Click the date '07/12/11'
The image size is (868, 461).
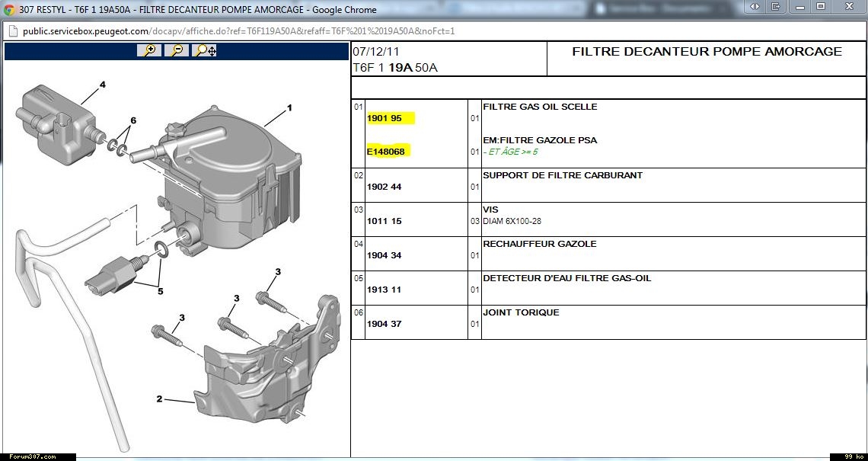pos(376,52)
